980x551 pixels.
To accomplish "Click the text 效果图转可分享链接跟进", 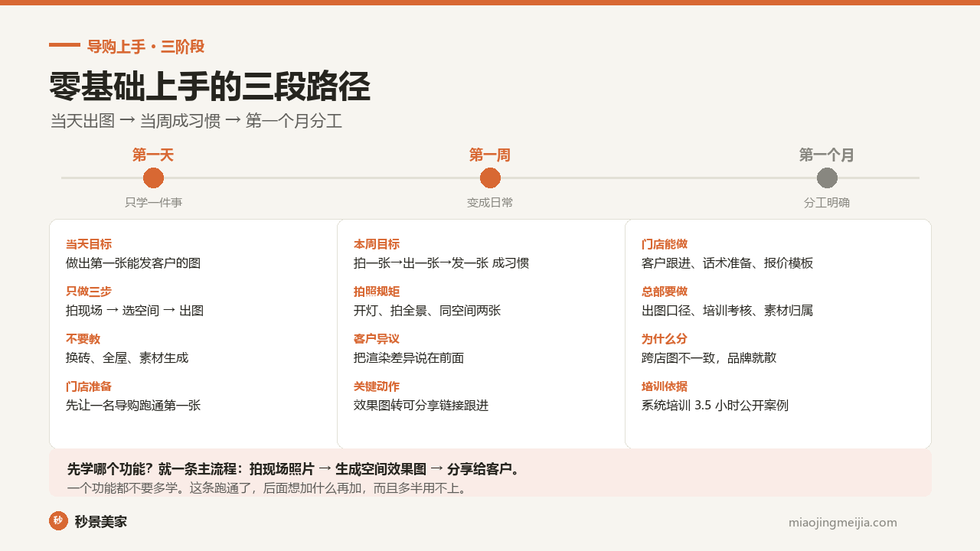I will (x=421, y=406).
